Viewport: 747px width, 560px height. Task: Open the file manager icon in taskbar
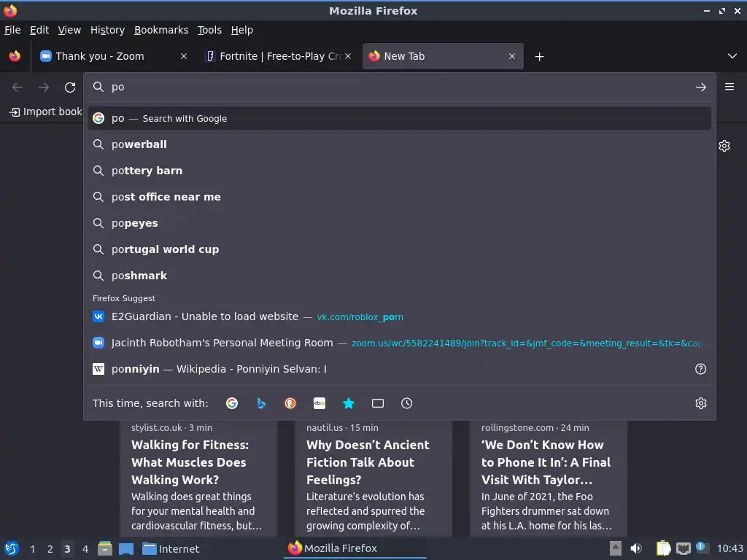(x=105, y=548)
